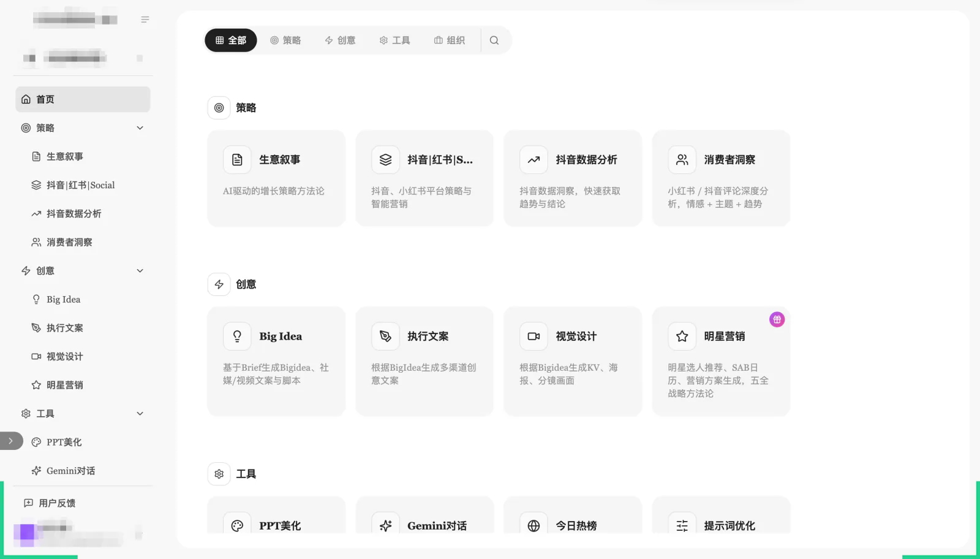Click the search icon in the filter bar
Screen dimensions: 980x559
[494, 40]
